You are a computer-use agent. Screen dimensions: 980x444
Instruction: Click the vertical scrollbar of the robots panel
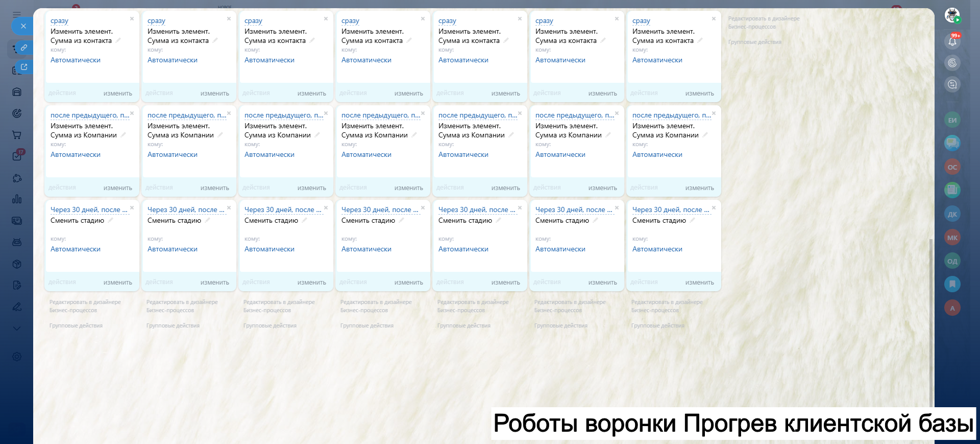click(930, 322)
